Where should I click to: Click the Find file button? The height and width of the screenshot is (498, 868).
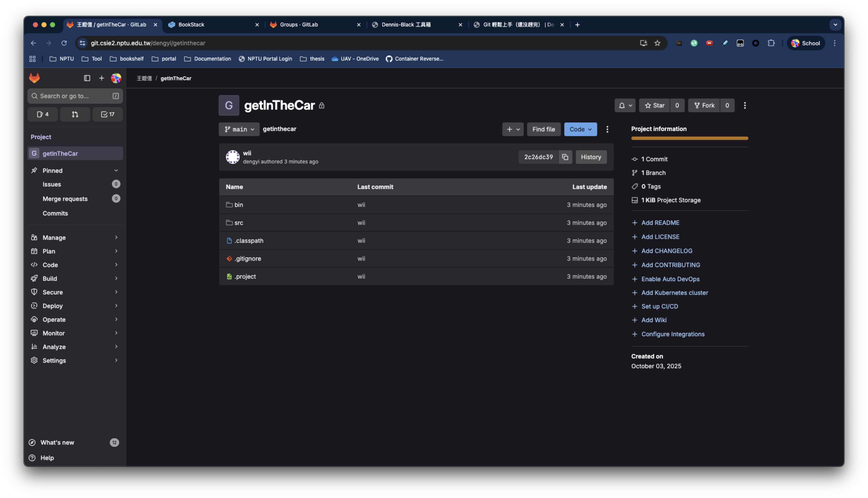click(544, 129)
